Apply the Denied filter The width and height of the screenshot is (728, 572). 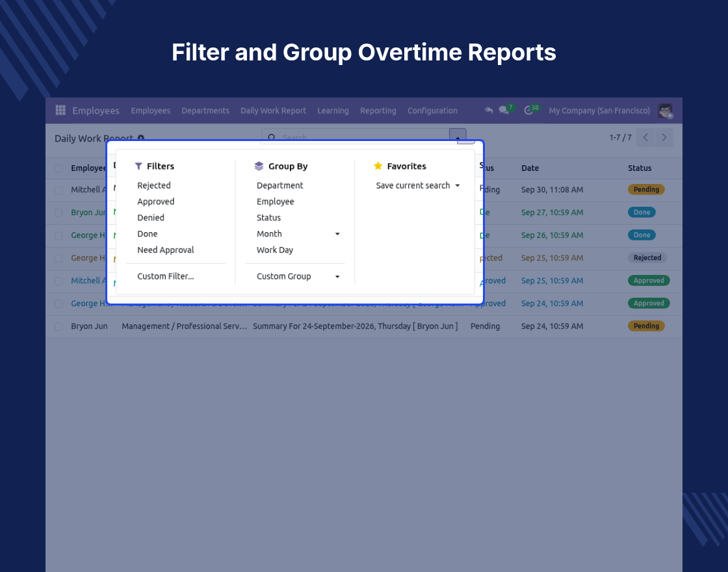pyautogui.click(x=150, y=218)
